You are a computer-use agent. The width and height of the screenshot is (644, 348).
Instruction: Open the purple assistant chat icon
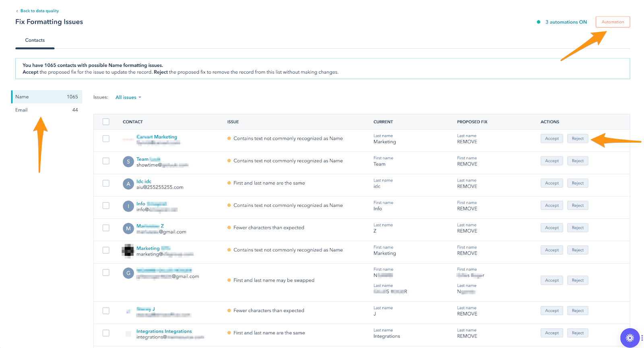(630, 338)
